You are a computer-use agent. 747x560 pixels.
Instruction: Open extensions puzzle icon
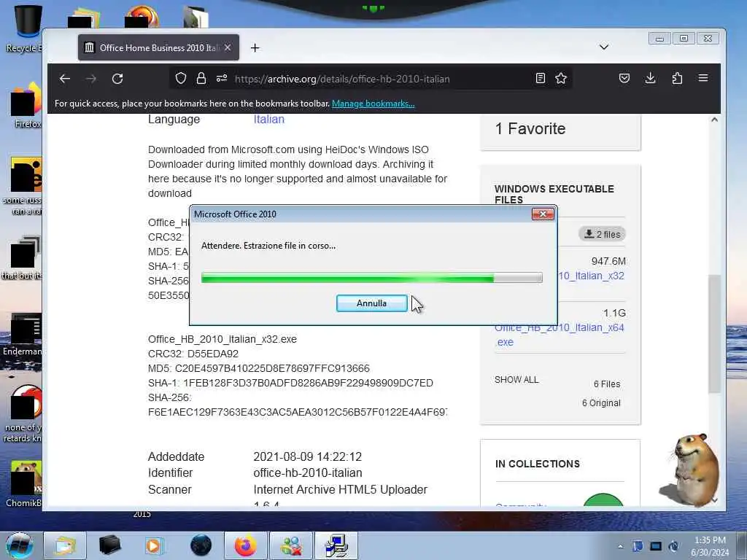pos(677,79)
